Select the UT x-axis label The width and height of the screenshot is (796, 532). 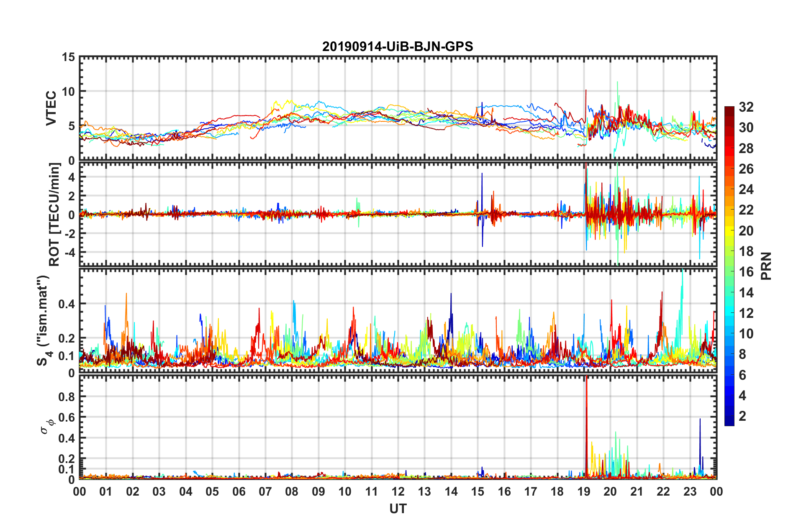(x=398, y=509)
